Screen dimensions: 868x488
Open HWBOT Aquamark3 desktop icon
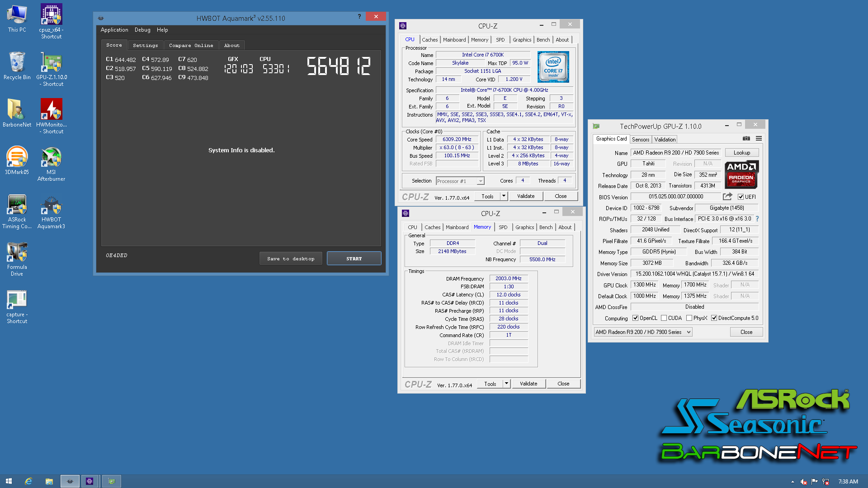(51, 211)
